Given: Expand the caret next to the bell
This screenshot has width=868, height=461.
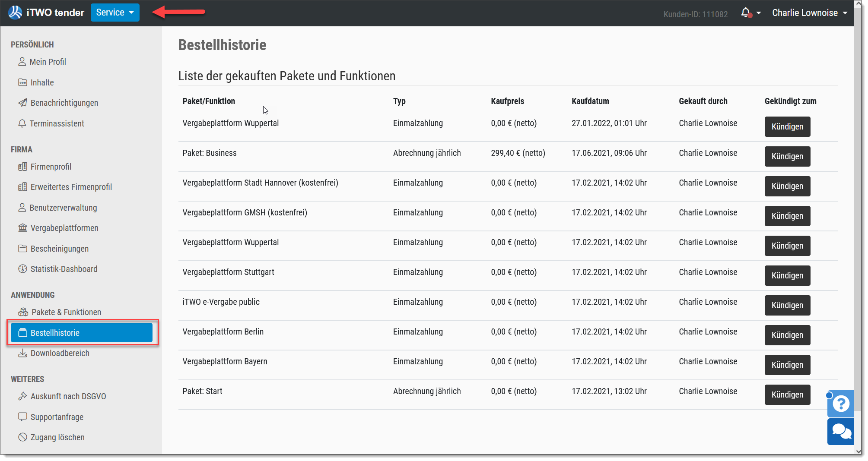Looking at the screenshot, I should pos(759,13).
